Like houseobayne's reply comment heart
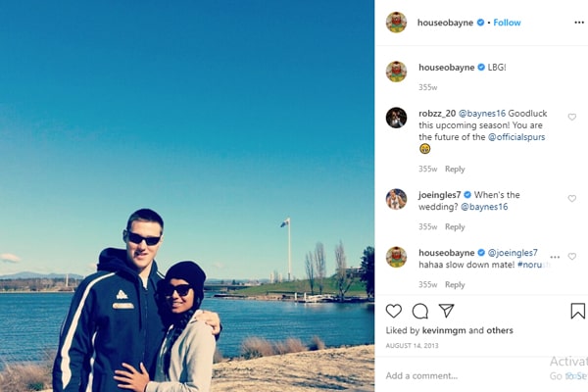This screenshot has height=392, width=588. coord(572,257)
